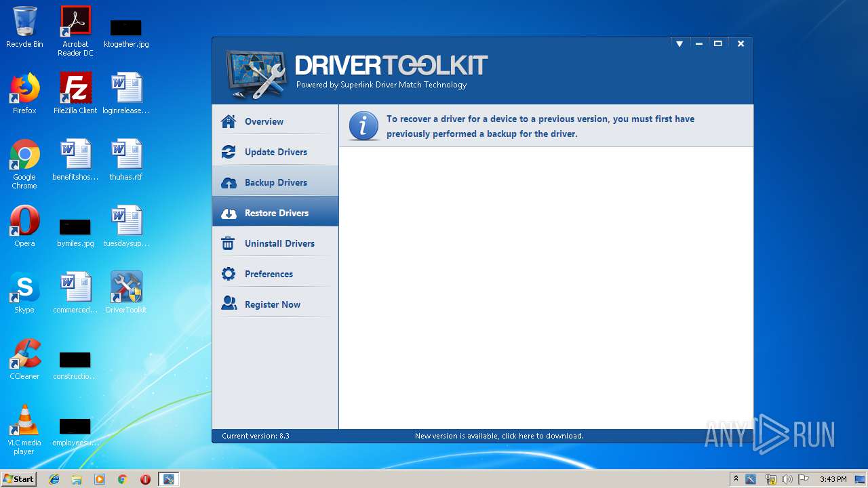Click Register Now in sidebar
The height and width of the screenshot is (488, 868).
(275, 304)
